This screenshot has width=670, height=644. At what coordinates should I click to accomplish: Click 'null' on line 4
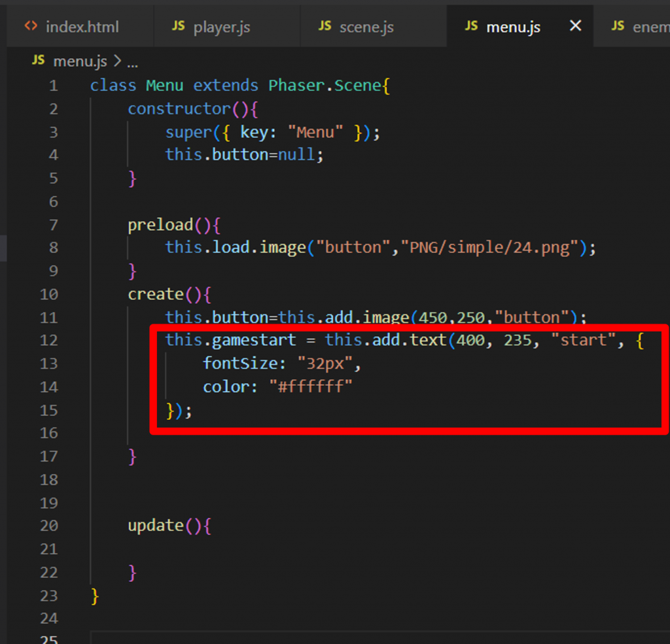pyautogui.click(x=296, y=154)
